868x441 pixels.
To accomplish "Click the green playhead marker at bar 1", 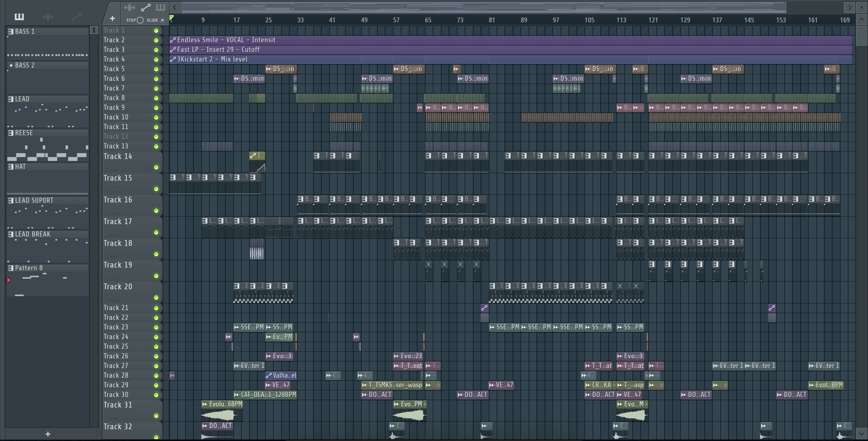I will point(171,18).
